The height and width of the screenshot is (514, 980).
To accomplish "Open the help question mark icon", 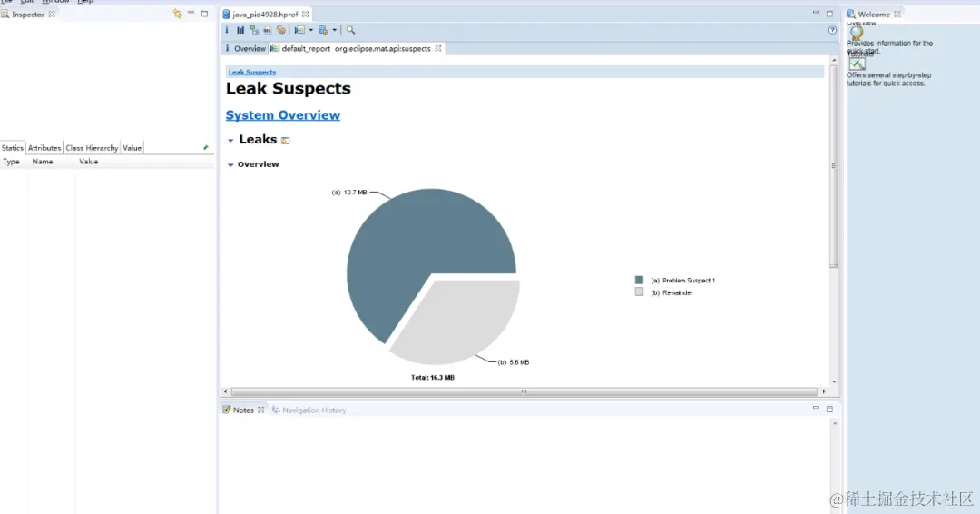I will point(832,30).
